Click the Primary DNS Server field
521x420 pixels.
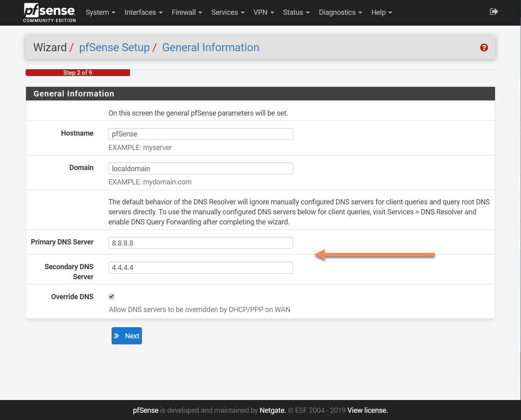click(201, 243)
